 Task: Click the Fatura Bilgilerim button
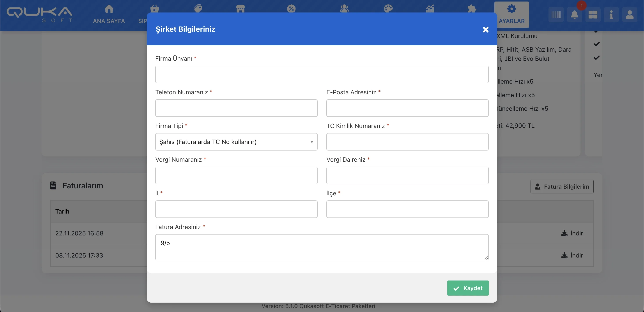coord(562,187)
